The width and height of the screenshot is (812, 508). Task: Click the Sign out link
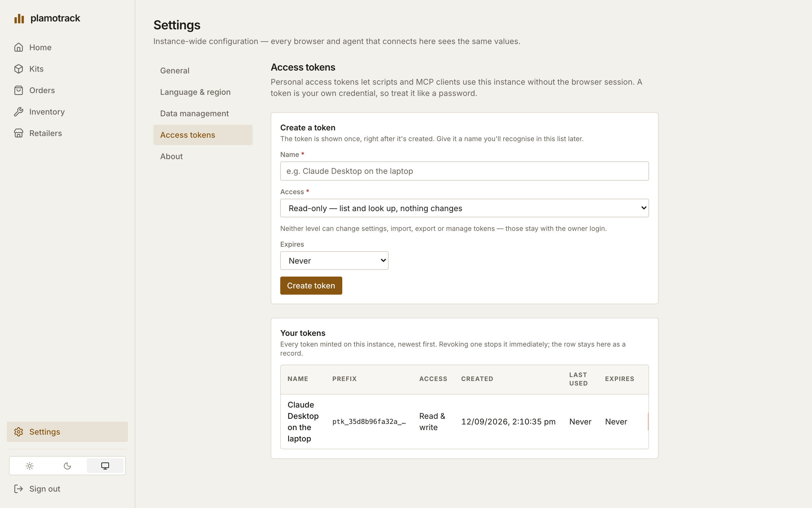(x=67, y=489)
